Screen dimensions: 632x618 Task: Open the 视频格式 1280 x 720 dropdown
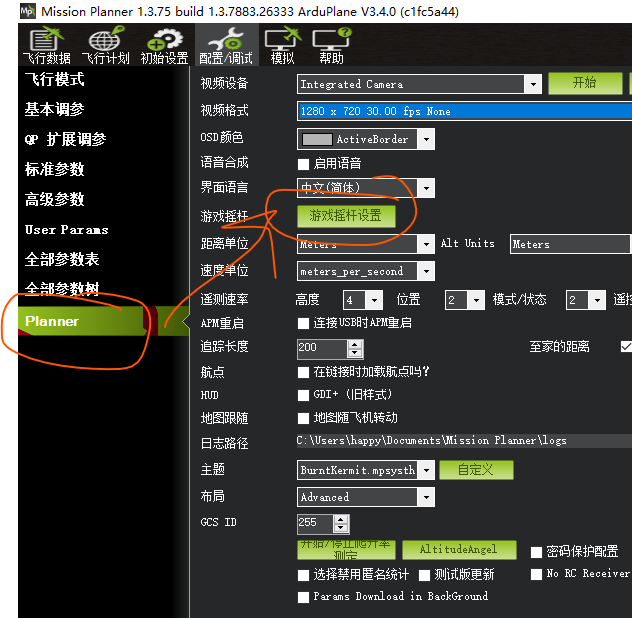[464, 111]
